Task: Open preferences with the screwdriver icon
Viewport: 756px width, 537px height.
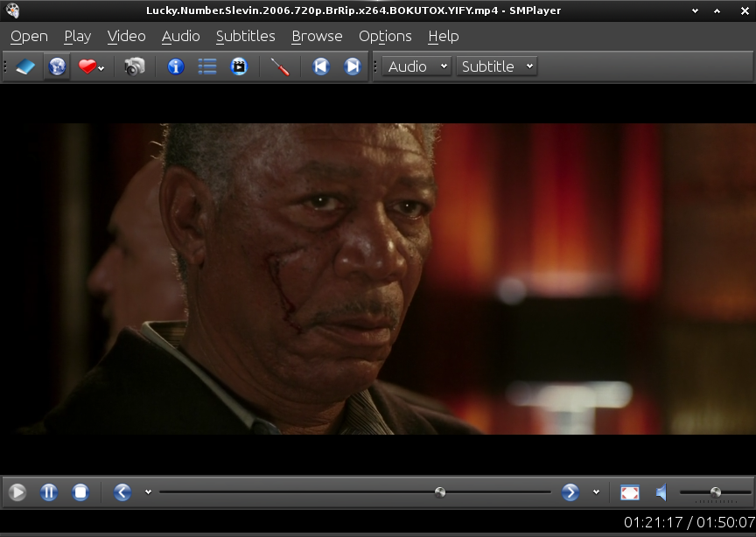Action: pos(280,66)
